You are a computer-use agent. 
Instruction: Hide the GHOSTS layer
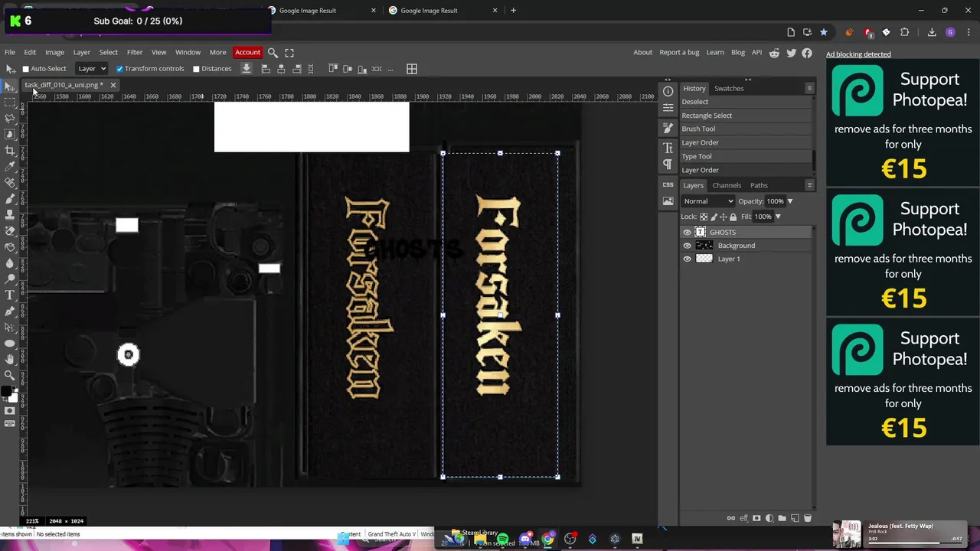[687, 232]
